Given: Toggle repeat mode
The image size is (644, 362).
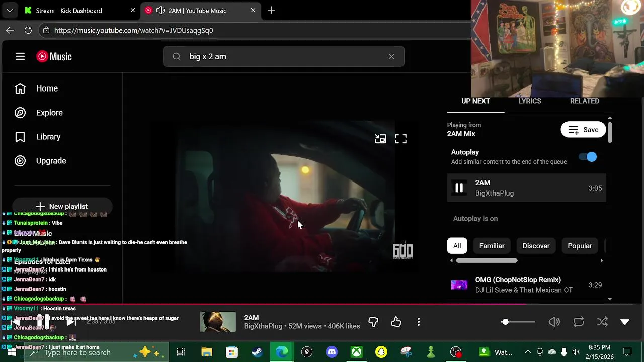Looking at the screenshot, I should click(579, 322).
